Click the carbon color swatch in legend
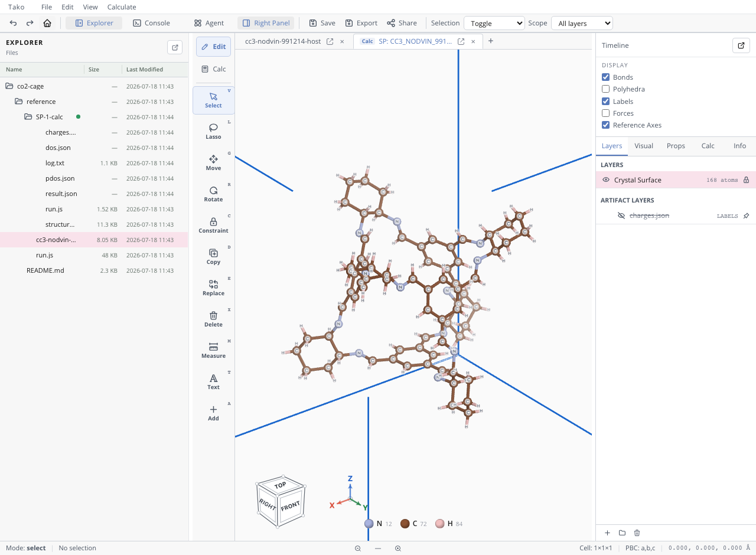Screen dimensions: 756x555 tap(405, 524)
